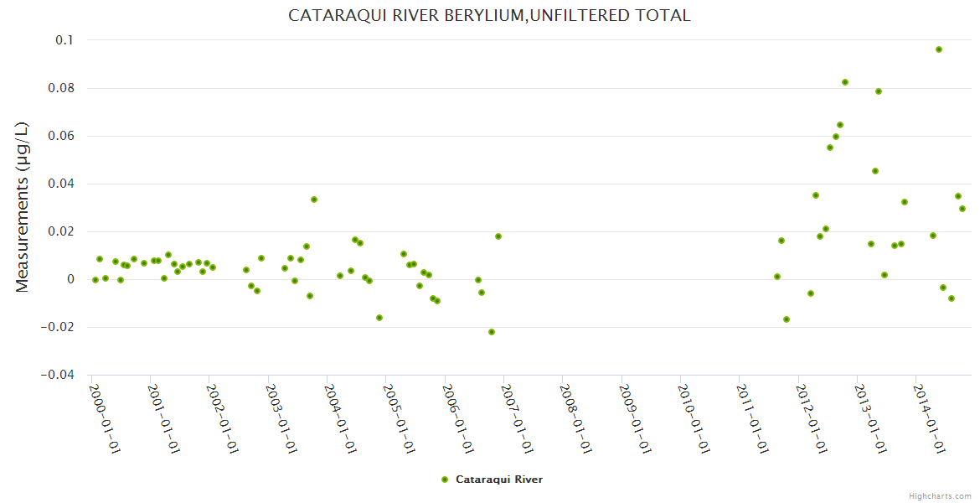The height and width of the screenshot is (503, 980).
Task: Click the 0.1 y-axis tick label
Action: [65, 40]
